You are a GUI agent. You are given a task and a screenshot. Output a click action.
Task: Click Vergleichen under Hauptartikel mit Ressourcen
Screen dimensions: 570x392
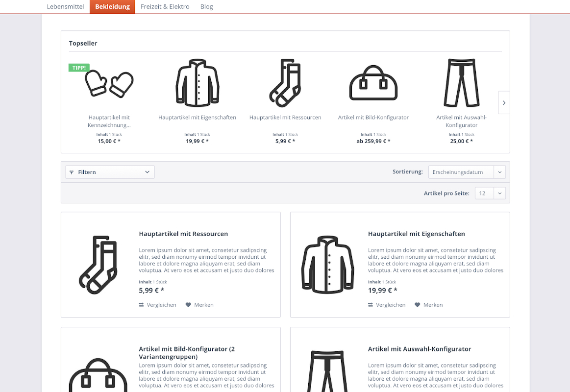click(157, 305)
